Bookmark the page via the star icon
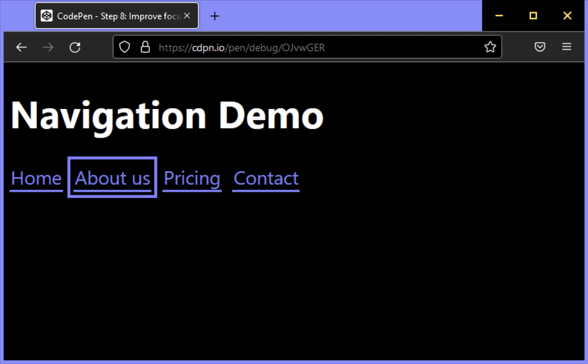The image size is (588, 364). click(x=490, y=47)
